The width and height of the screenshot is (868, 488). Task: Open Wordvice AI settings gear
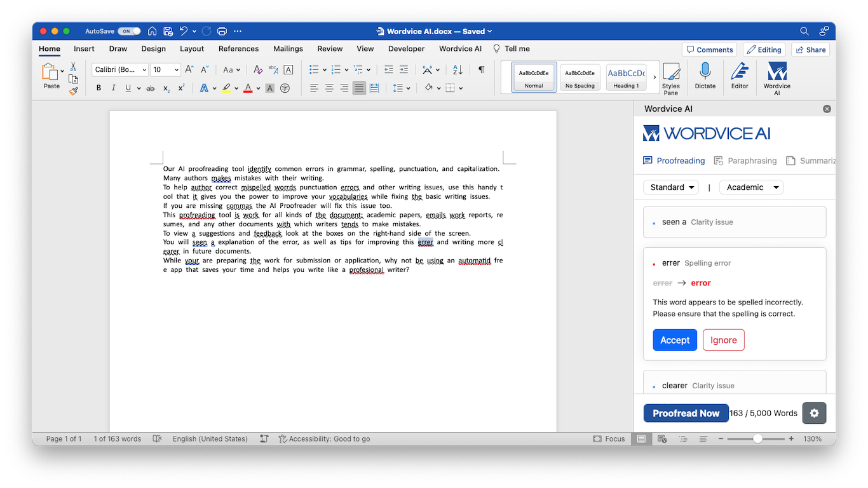coord(814,413)
